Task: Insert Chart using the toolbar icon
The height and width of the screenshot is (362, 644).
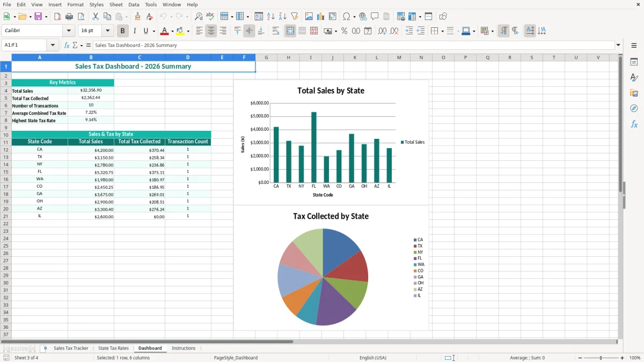Action: click(321, 17)
